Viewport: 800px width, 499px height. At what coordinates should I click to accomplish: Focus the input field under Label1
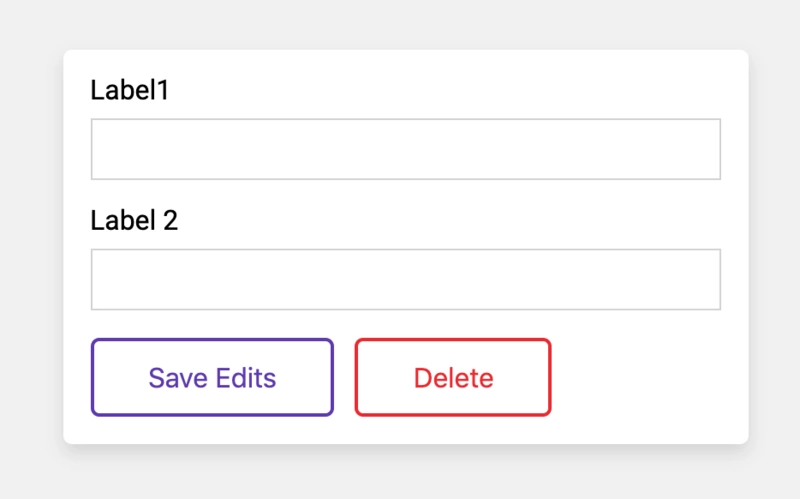click(x=405, y=149)
